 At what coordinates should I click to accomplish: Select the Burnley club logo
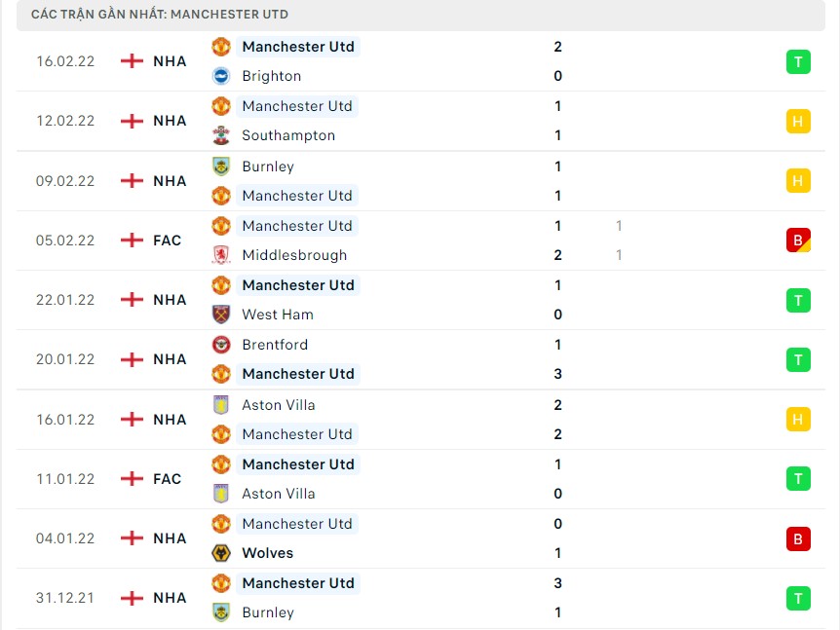click(x=220, y=167)
